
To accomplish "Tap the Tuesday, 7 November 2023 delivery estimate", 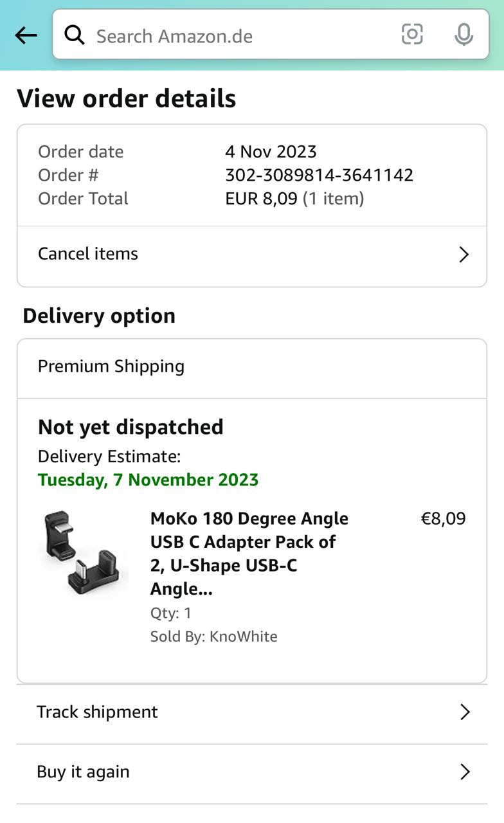I will pyautogui.click(x=148, y=480).
